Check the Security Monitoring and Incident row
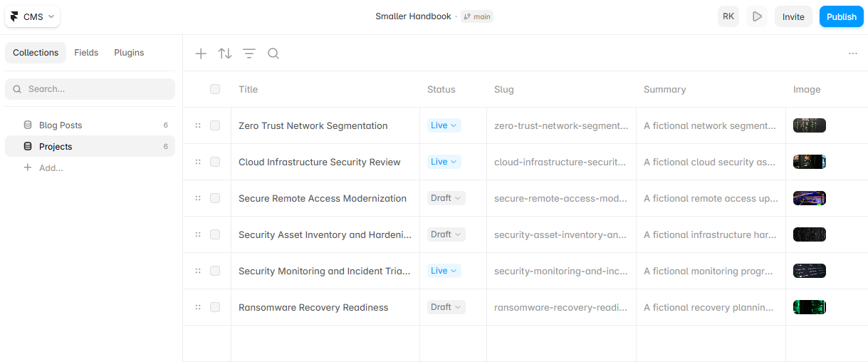Image resolution: width=868 pixels, height=362 pixels. point(215,271)
